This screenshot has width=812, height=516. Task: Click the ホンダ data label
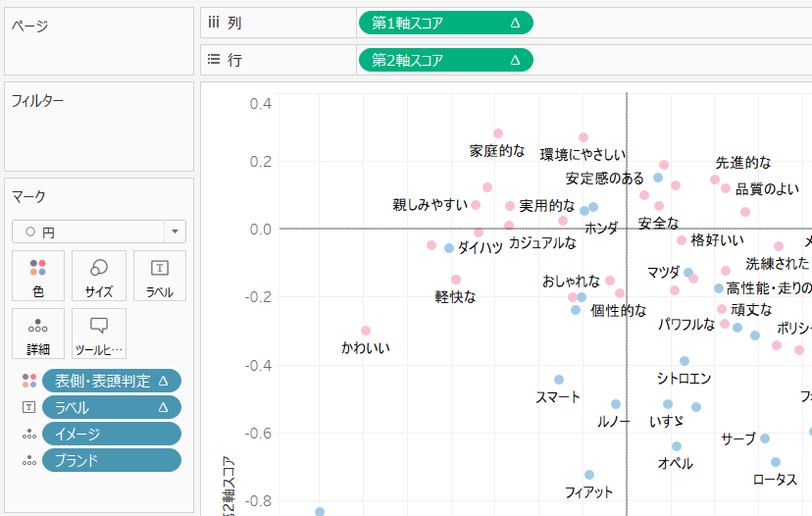601,228
